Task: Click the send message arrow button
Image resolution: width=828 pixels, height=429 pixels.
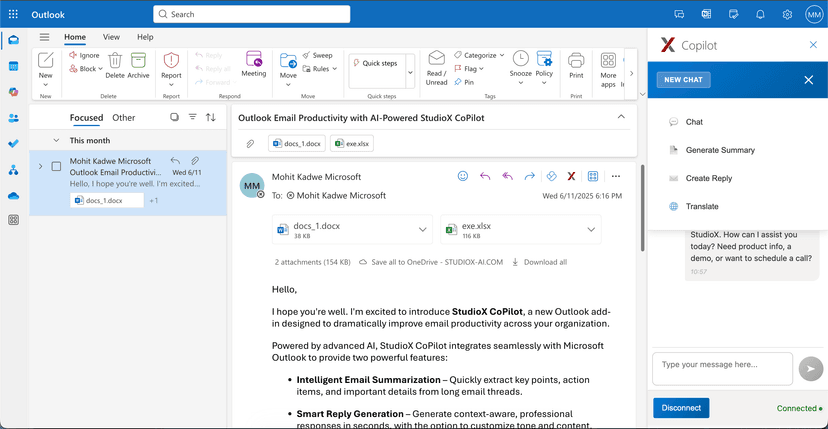Action: click(x=812, y=368)
